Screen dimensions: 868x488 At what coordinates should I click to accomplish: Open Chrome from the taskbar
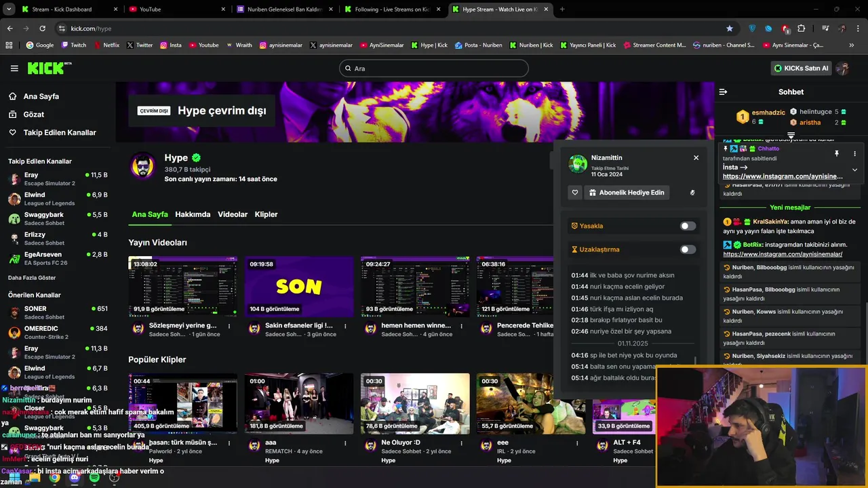pos(54,478)
